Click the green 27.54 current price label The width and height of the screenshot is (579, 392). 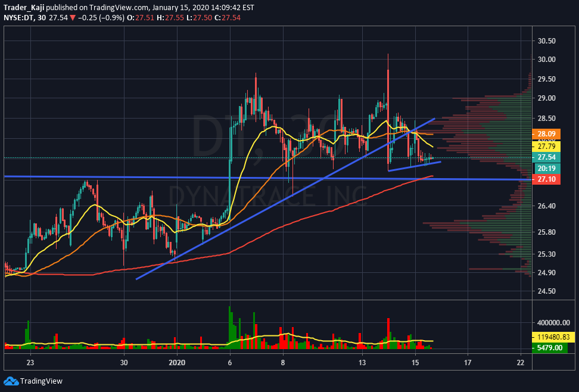(546, 157)
